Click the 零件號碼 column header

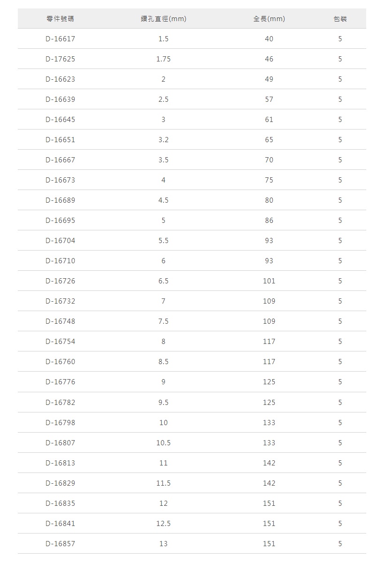(60, 19)
